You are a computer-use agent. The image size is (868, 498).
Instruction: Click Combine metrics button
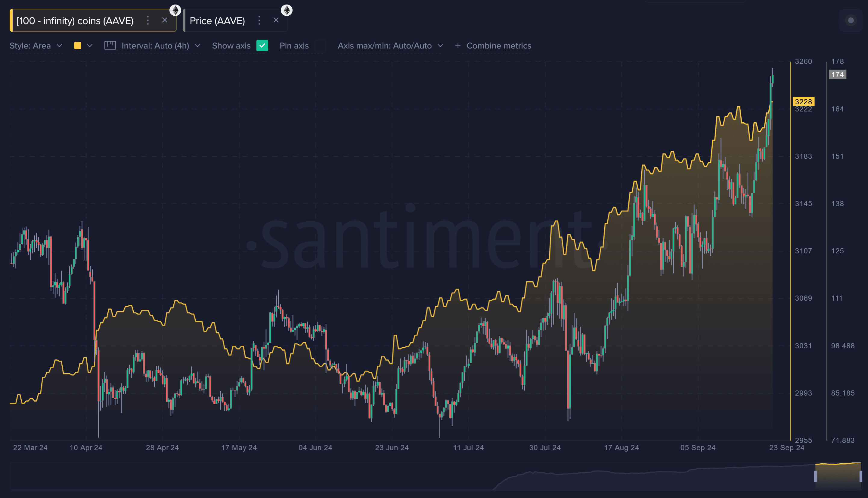click(493, 46)
